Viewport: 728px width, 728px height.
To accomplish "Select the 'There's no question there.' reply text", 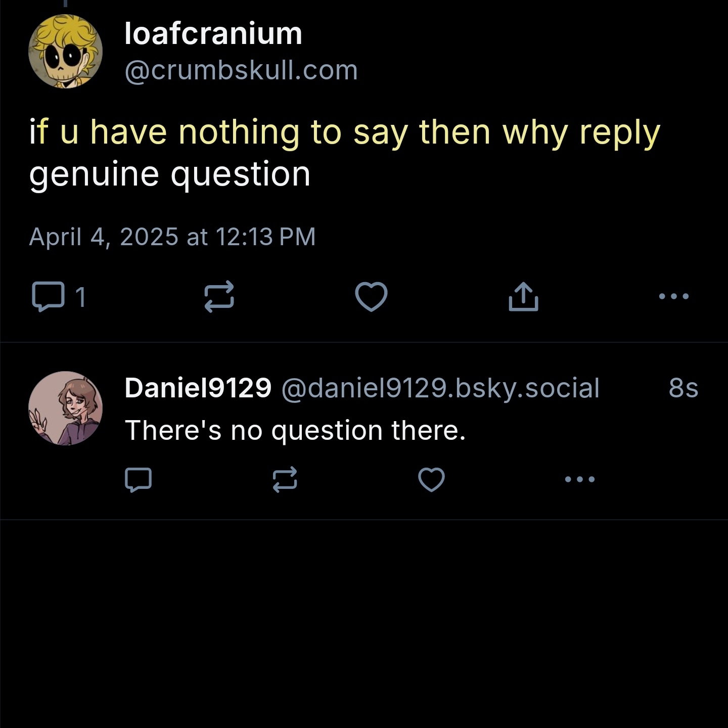I will click(x=295, y=431).
